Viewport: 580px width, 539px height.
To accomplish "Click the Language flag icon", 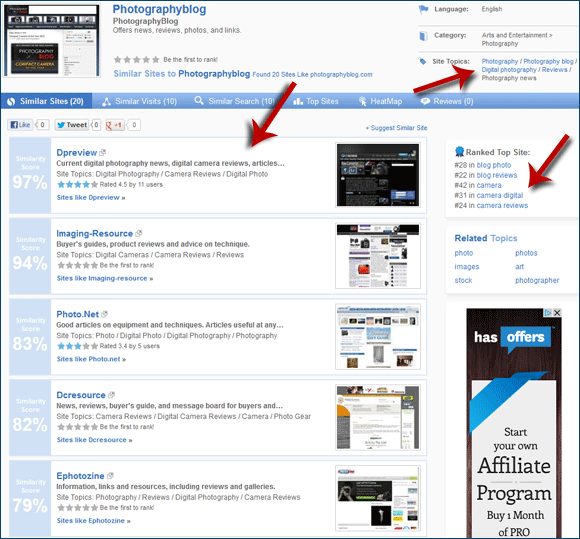I will 423,9.
